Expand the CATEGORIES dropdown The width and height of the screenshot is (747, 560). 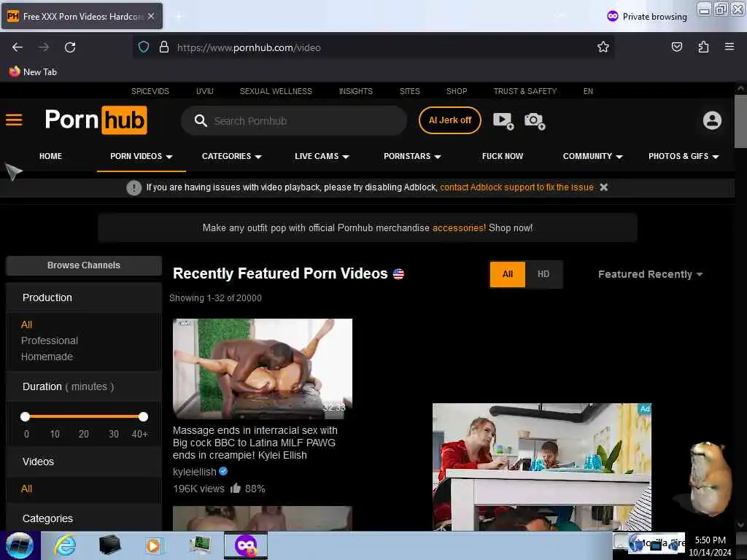[x=231, y=156]
